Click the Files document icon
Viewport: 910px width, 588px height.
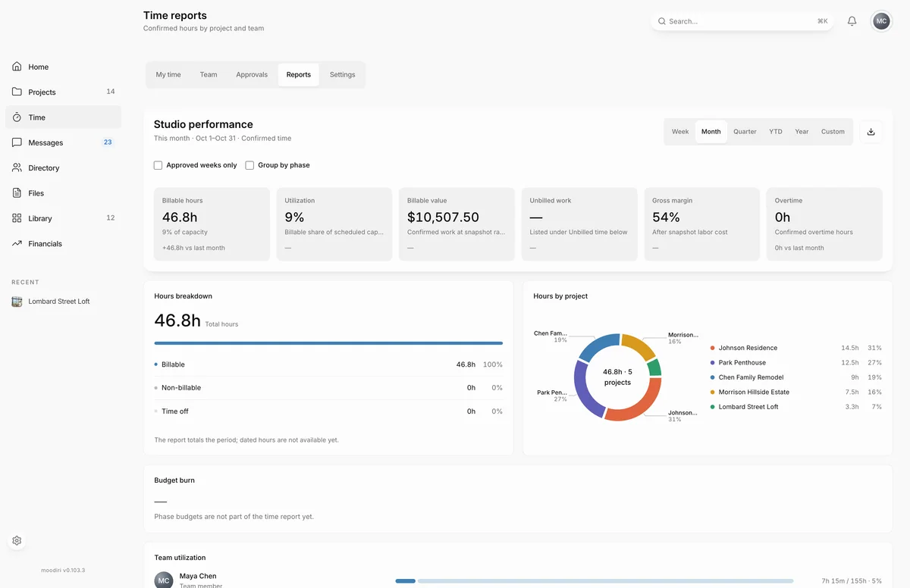[17, 193]
